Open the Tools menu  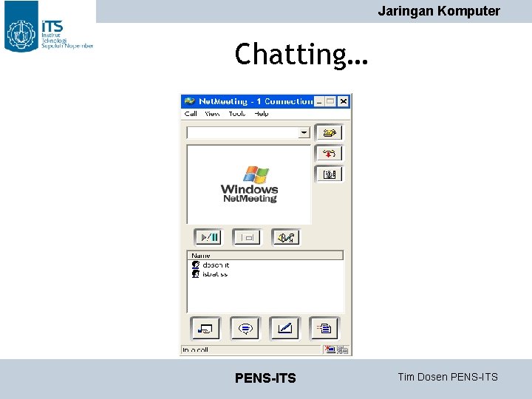tap(237, 114)
